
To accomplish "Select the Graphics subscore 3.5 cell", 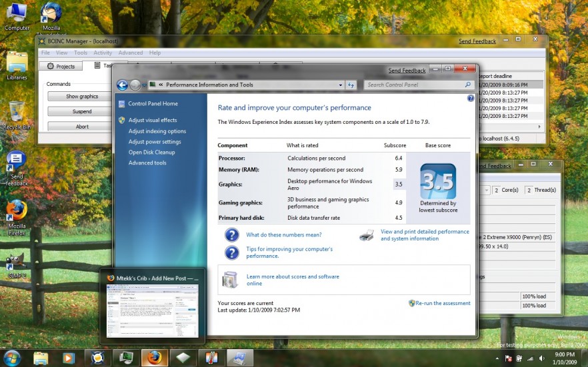I will coord(399,184).
